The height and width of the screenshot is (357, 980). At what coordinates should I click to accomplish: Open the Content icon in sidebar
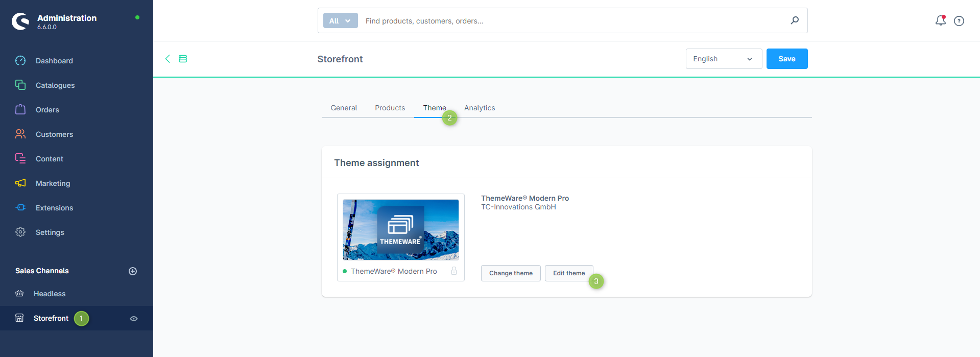point(20,158)
